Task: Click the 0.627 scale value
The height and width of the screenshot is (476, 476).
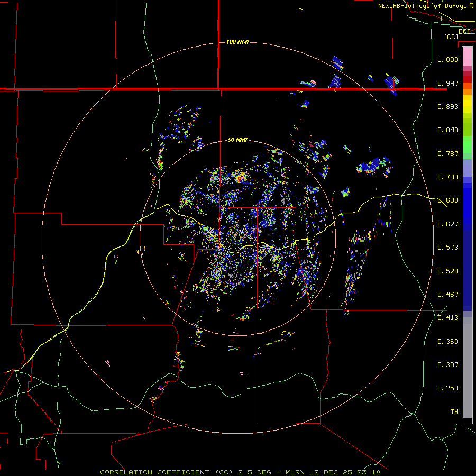Action: [448, 224]
